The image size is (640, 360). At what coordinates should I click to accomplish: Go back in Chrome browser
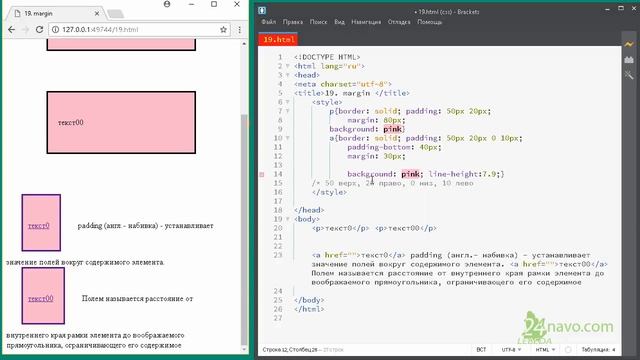(11, 29)
